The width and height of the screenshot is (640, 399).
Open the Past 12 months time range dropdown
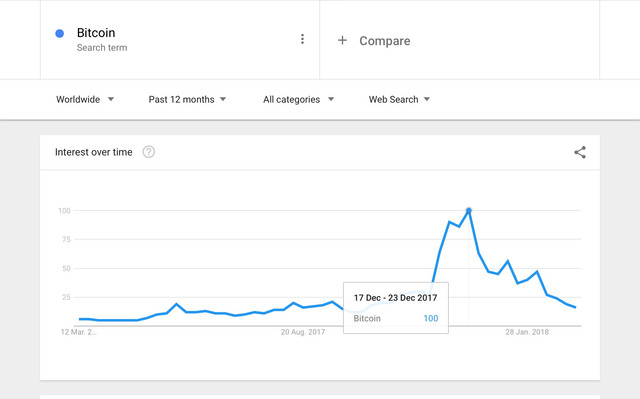click(x=187, y=100)
